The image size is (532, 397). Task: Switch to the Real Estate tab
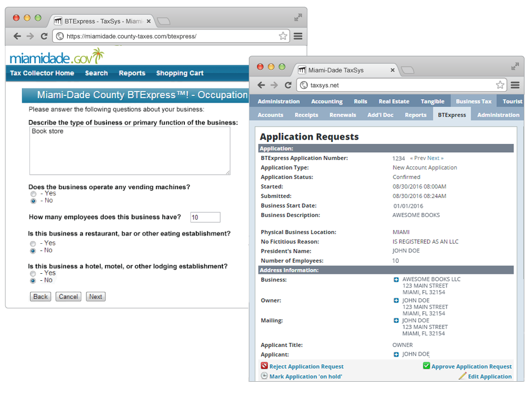[394, 101]
